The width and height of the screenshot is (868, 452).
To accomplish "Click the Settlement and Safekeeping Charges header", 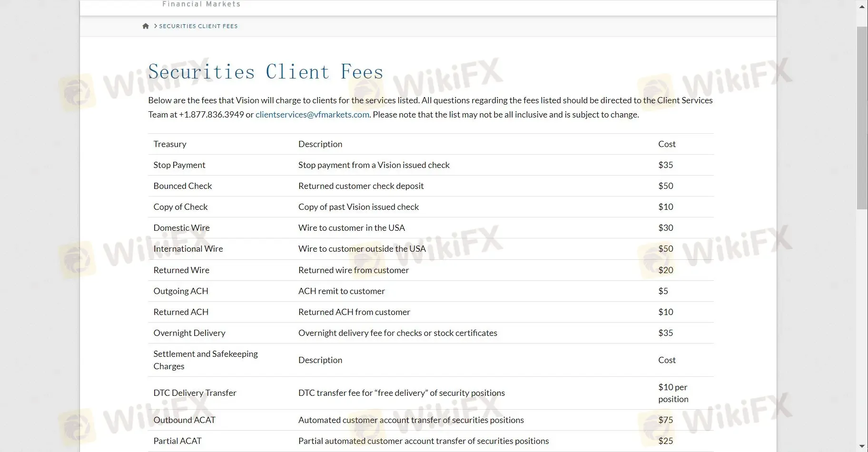I will click(x=206, y=360).
